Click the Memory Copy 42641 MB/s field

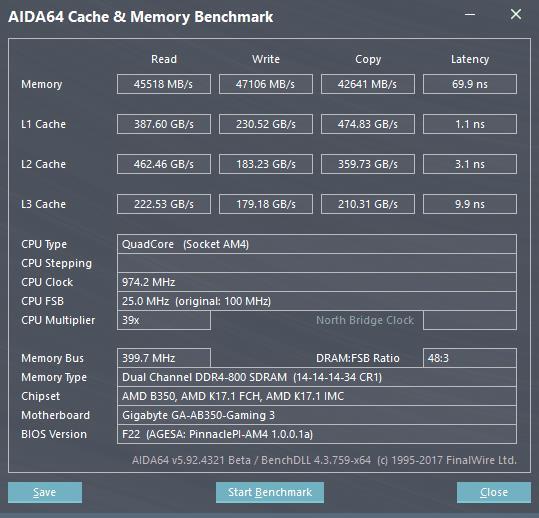click(x=368, y=84)
